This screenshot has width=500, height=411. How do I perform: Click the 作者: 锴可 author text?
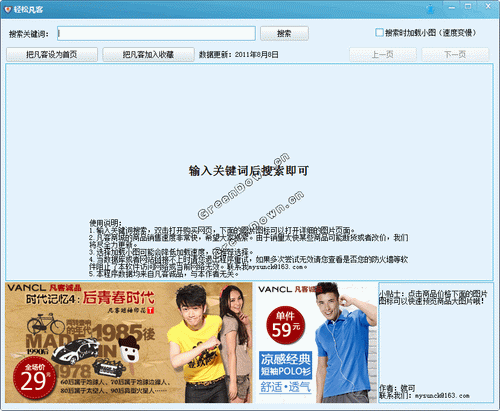397,388
